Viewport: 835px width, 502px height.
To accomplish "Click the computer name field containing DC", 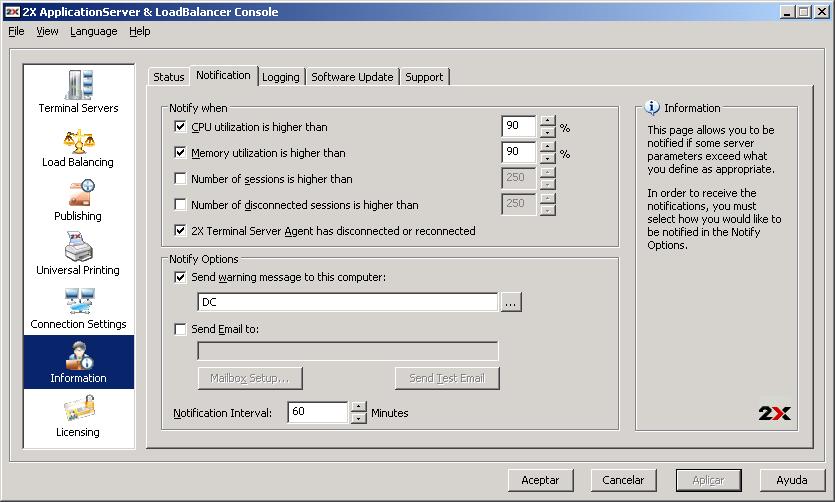I will pyautogui.click(x=348, y=302).
